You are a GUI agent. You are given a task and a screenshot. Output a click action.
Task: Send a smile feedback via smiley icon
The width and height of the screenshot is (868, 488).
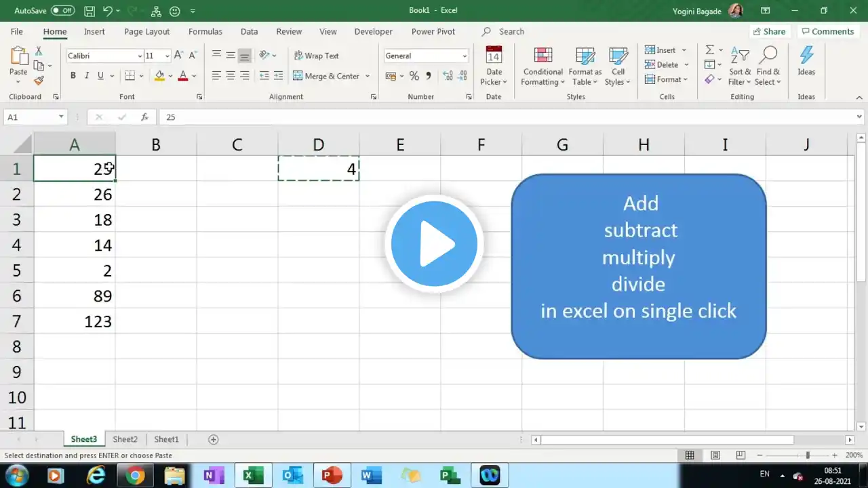tap(175, 11)
